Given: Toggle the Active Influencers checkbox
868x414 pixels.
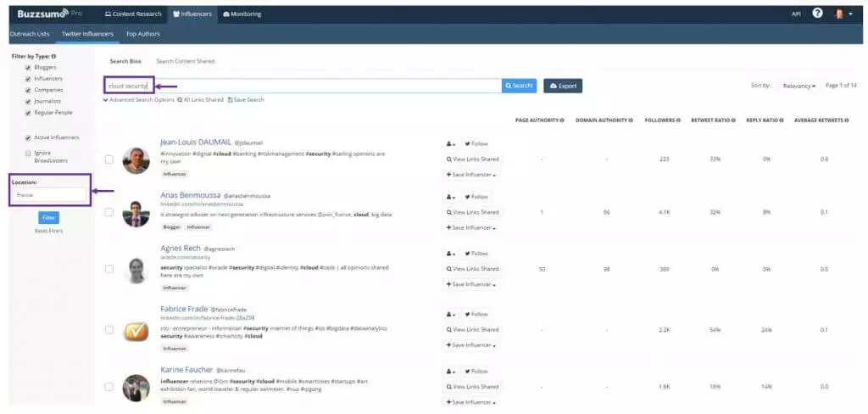Looking at the screenshot, I should [x=28, y=137].
